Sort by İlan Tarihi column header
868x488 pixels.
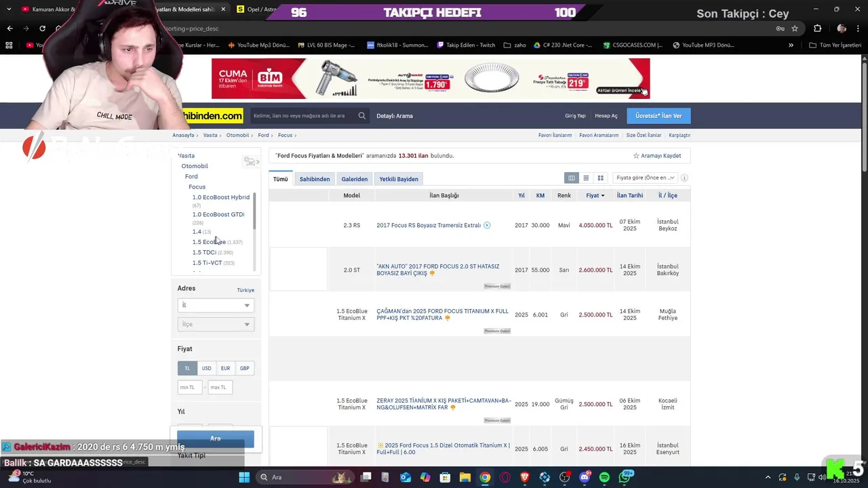point(630,195)
